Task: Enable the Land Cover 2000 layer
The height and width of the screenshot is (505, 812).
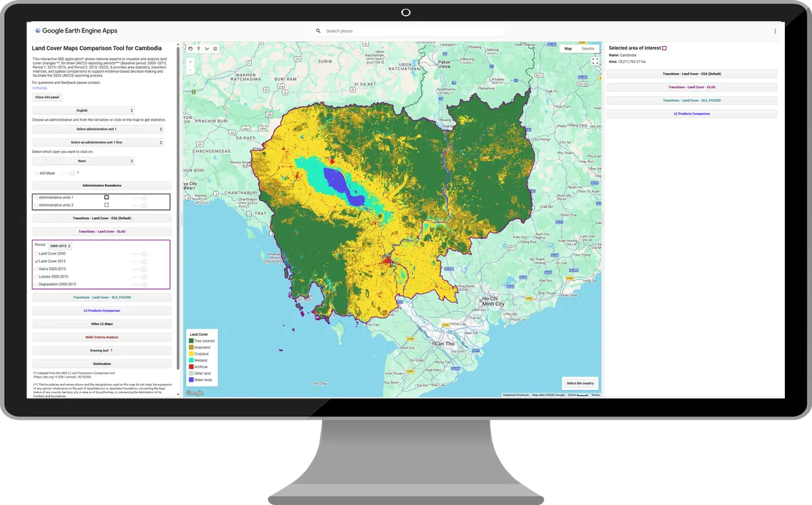Action: [x=37, y=253]
